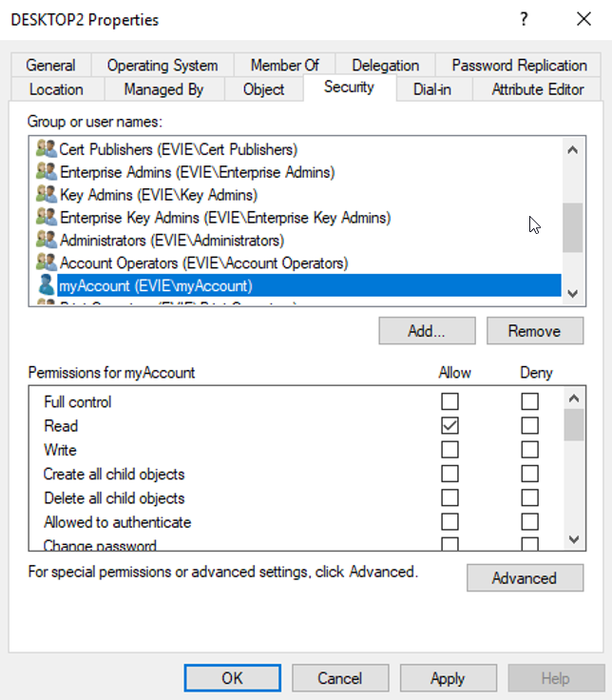Click the Cert Publishers group icon

[x=46, y=149]
